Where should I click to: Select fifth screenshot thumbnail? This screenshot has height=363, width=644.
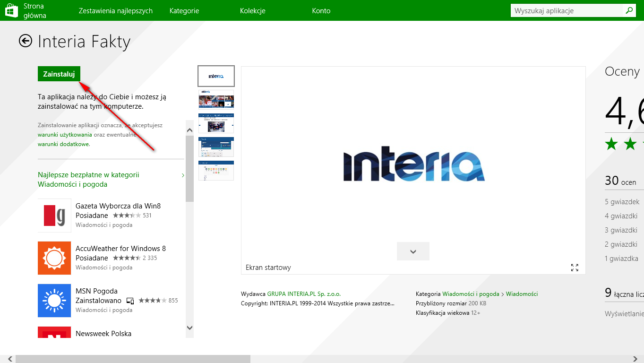(x=216, y=171)
